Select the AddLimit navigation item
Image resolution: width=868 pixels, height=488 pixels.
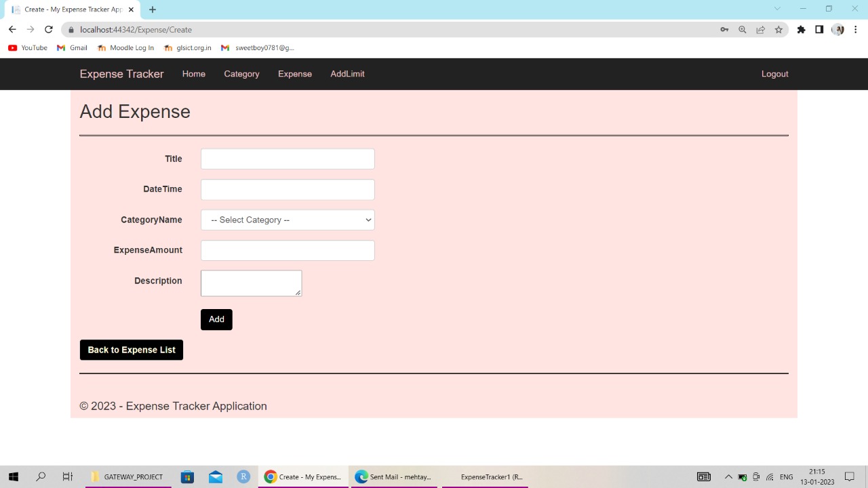[x=347, y=74]
